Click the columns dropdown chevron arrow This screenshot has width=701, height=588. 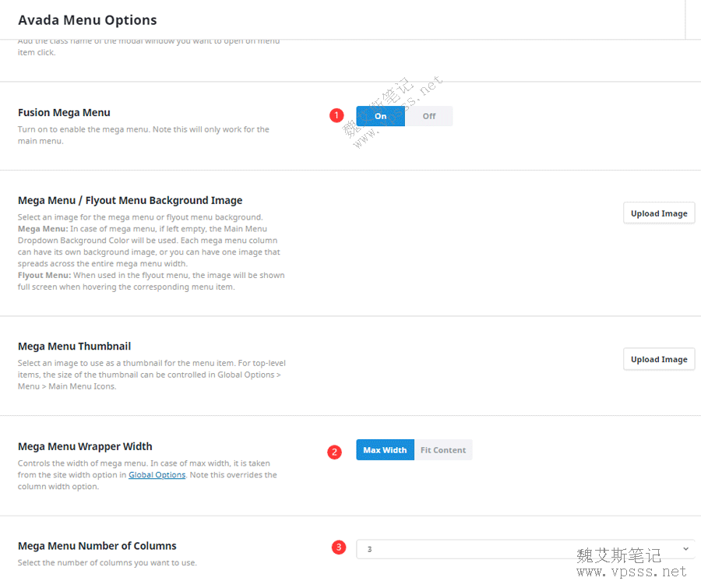[685, 548]
